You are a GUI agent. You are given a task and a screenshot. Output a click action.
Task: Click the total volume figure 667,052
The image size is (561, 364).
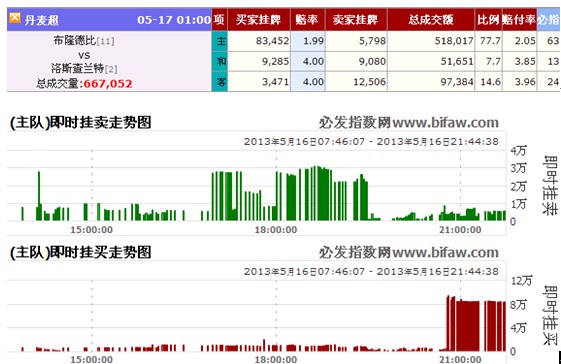pyautogui.click(x=108, y=84)
